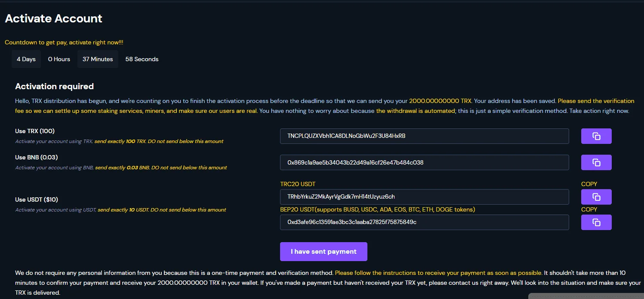
Task: Click the 'BEP20 USDT(supports BUSD...' label
Action: tap(377, 209)
